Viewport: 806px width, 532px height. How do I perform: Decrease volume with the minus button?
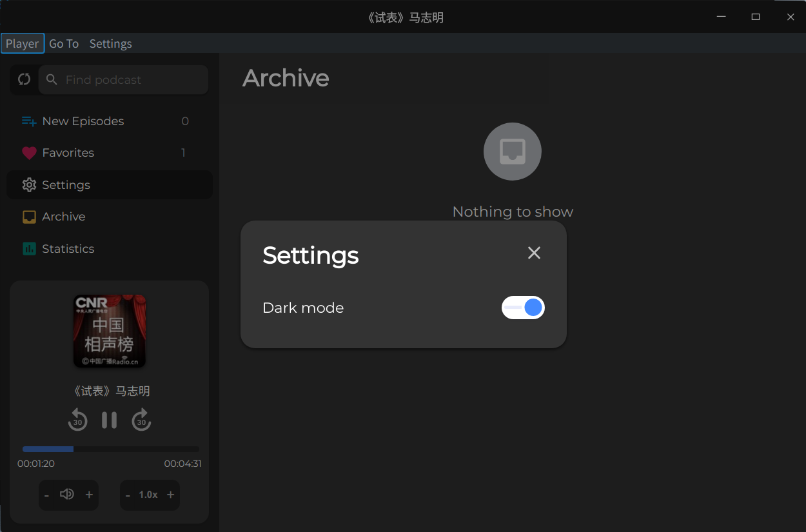click(x=47, y=495)
